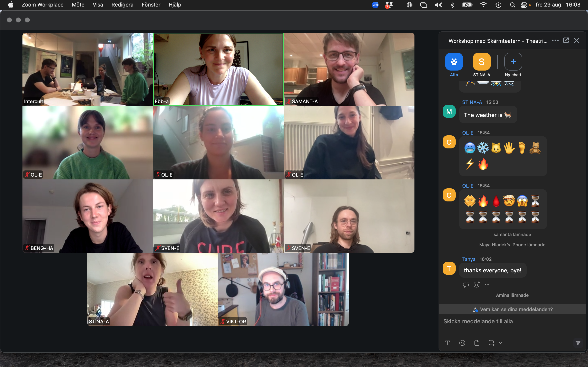
Task: Open text formatting options in chat
Action: (447, 343)
